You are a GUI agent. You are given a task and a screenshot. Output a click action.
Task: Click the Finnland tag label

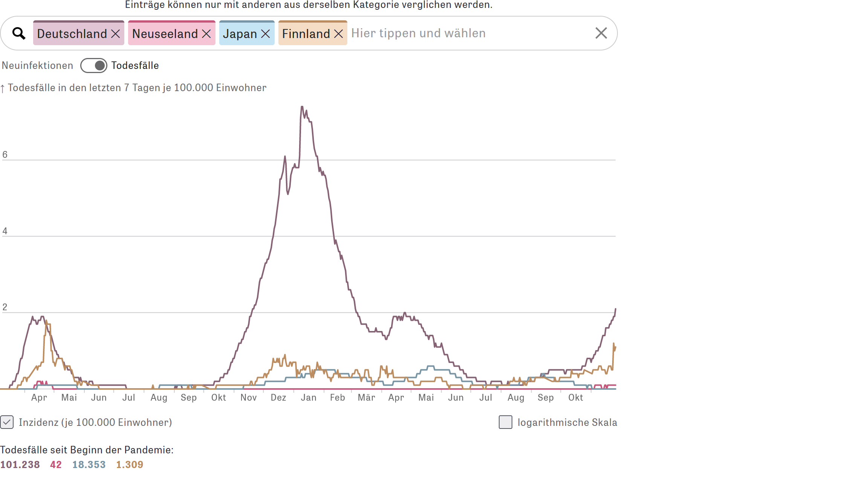[x=306, y=34]
